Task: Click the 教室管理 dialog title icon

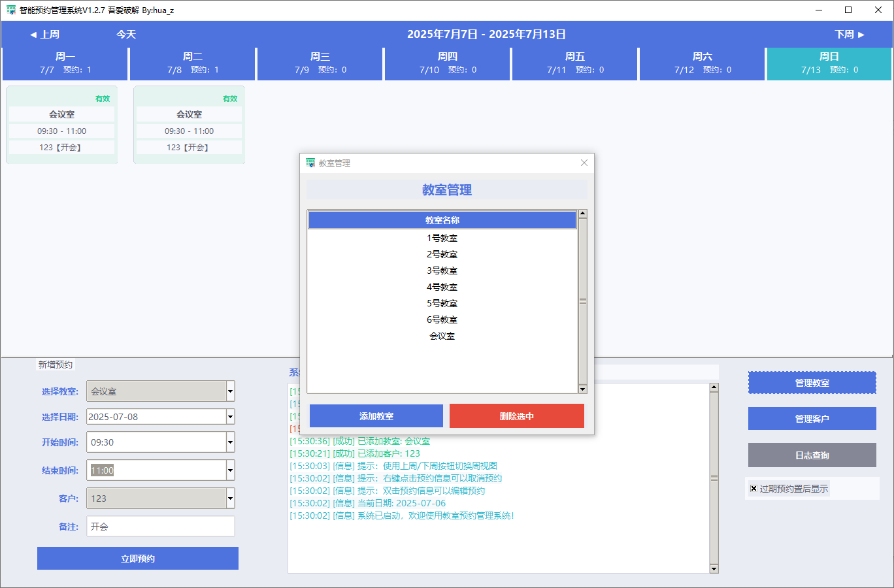Action: 310,163
